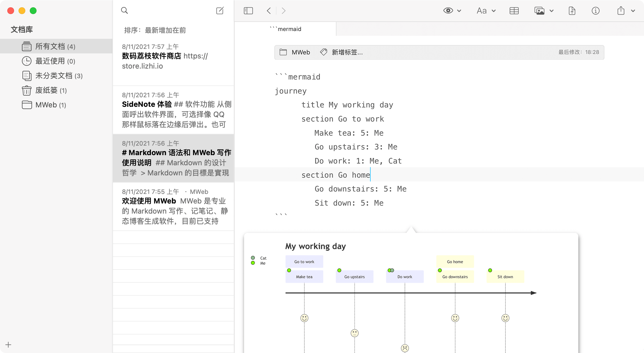Insert a table from the toolbar
The image size is (644, 353).
click(514, 10)
